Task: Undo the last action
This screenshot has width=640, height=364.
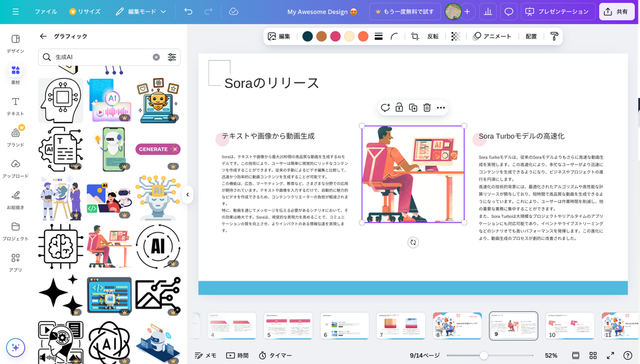Action: pos(188,11)
